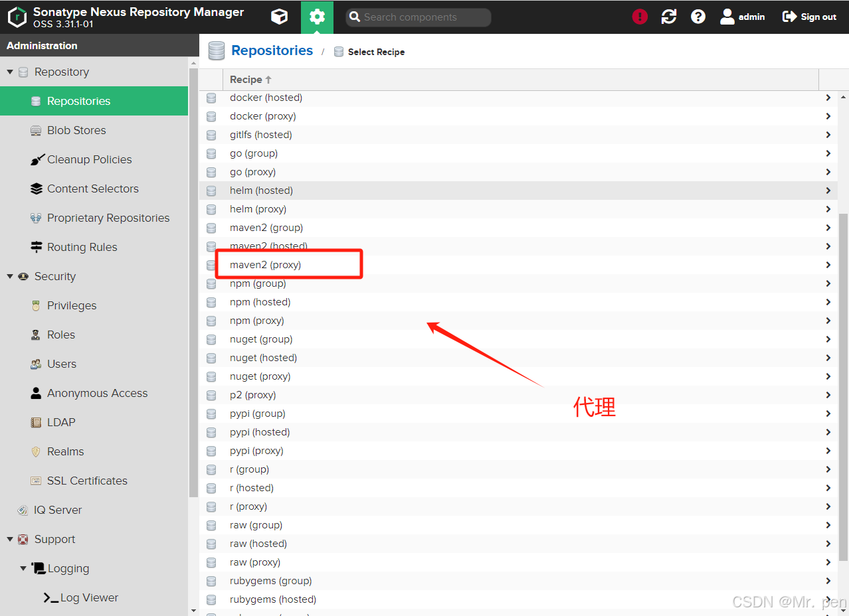Viewport: 849px width, 616px height.
Task: Click the LDAP book icon
Action: 37,423
